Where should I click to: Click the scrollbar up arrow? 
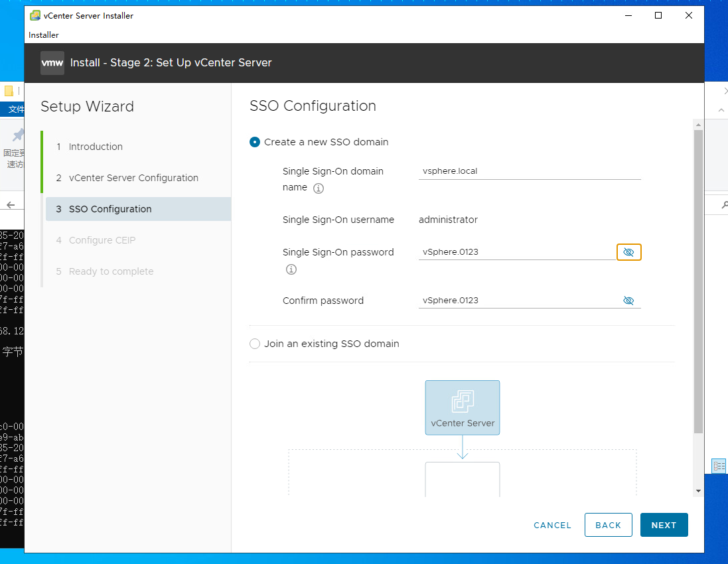pos(698,124)
